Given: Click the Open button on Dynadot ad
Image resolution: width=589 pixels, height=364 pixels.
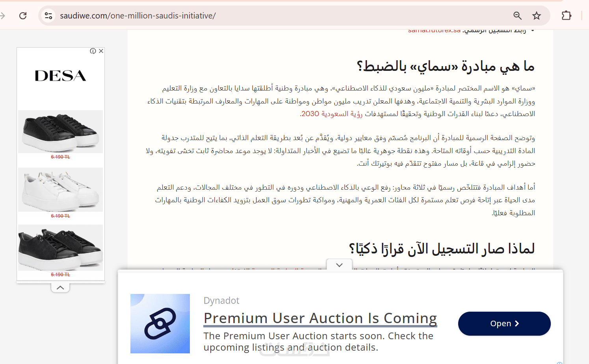Looking at the screenshot, I should click(504, 323).
